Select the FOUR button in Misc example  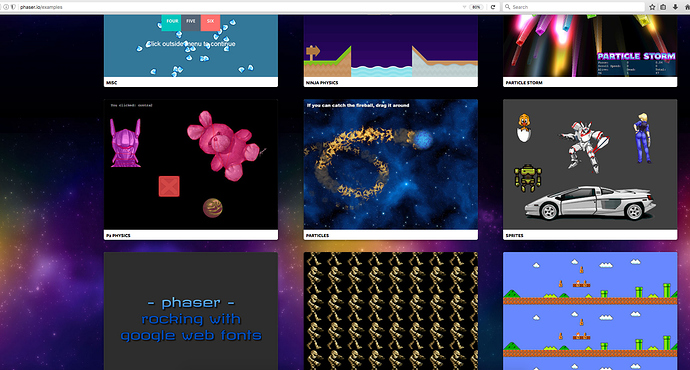(172, 22)
